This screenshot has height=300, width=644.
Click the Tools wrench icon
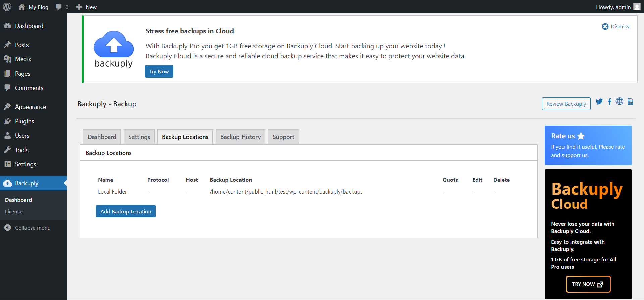[7, 150]
